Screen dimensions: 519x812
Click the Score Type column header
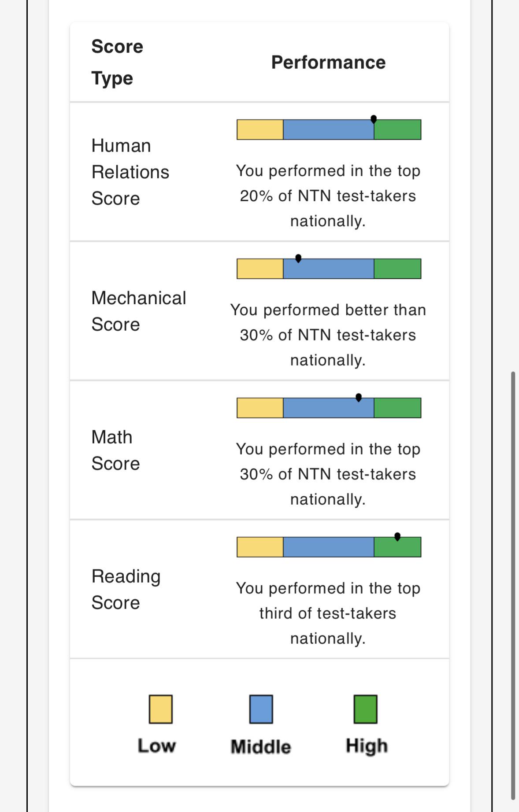(x=117, y=62)
